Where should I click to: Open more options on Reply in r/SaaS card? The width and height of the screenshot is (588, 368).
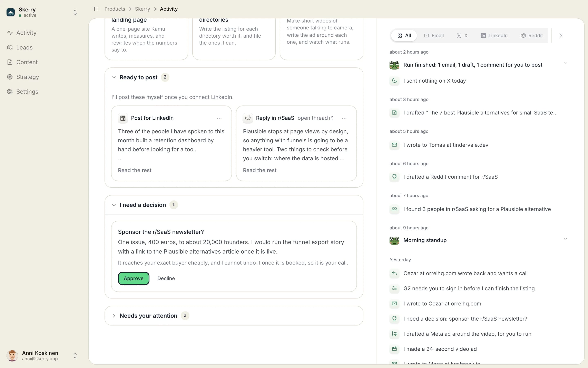tap(344, 118)
